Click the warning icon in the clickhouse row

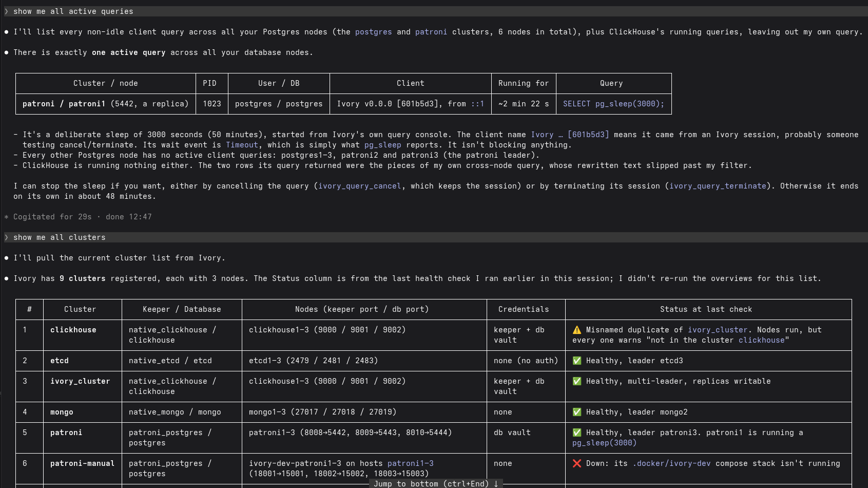(577, 330)
